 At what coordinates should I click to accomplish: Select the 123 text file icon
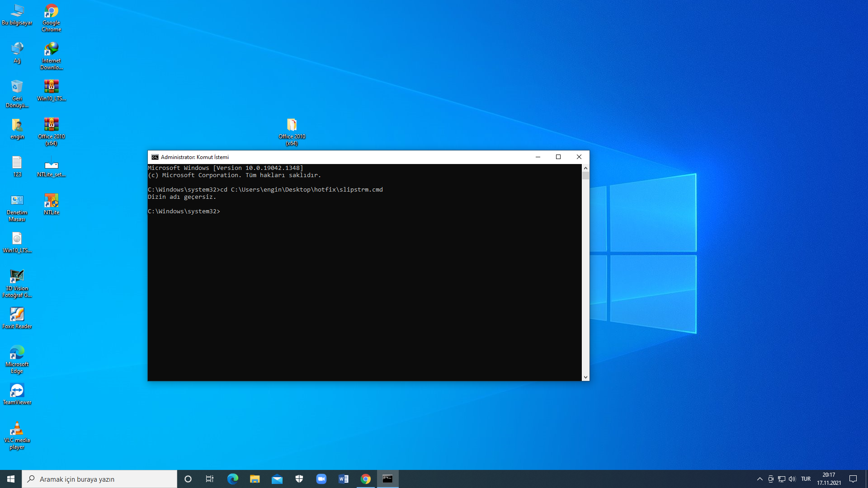(17, 166)
